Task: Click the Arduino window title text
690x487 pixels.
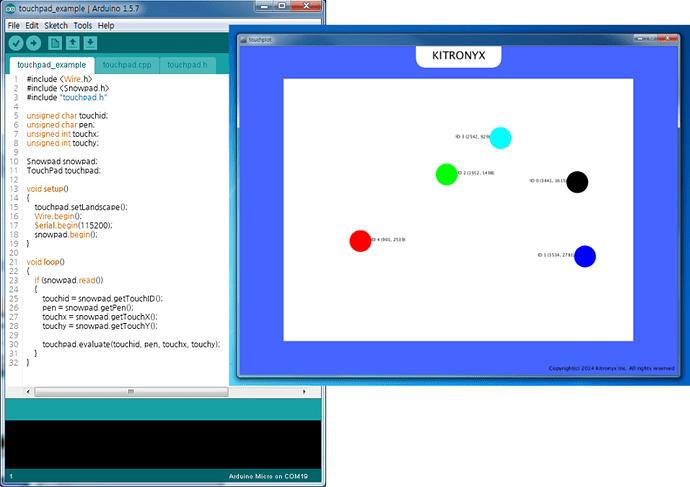Action: (x=78, y=9)
